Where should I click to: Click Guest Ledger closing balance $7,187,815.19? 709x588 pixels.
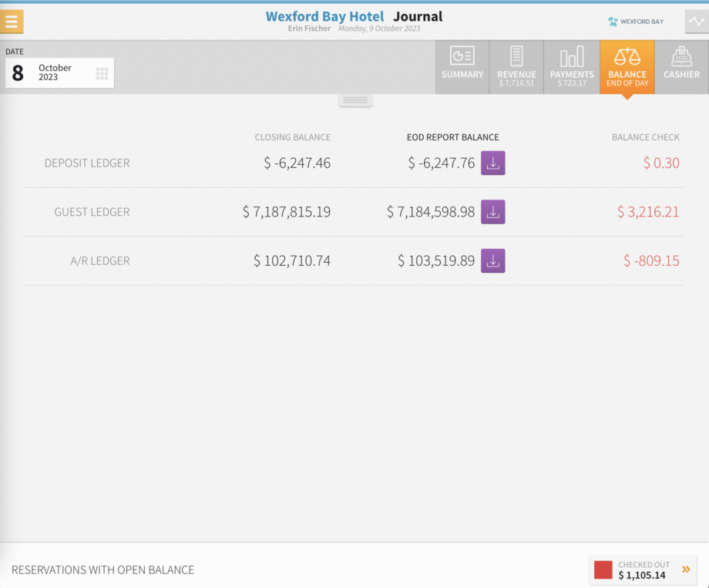click(x=287, y=212)
